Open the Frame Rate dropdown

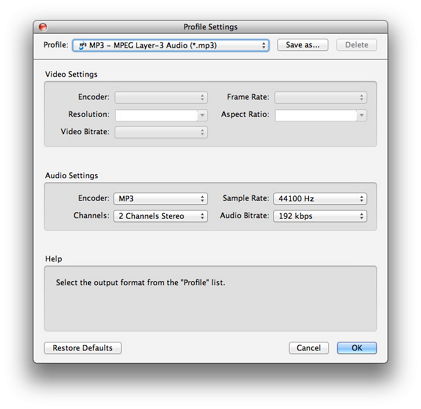[321, 97]
